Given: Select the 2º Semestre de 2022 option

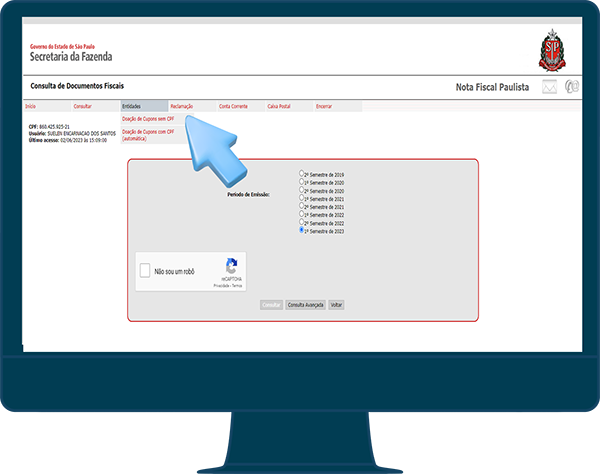Looking at the screenshot, I should pos(302,222).
